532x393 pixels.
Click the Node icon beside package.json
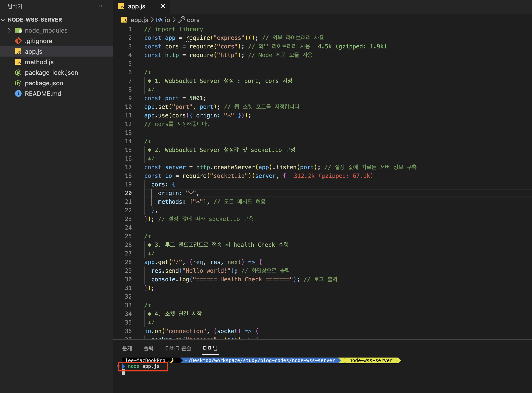click(x=18, y=83)
